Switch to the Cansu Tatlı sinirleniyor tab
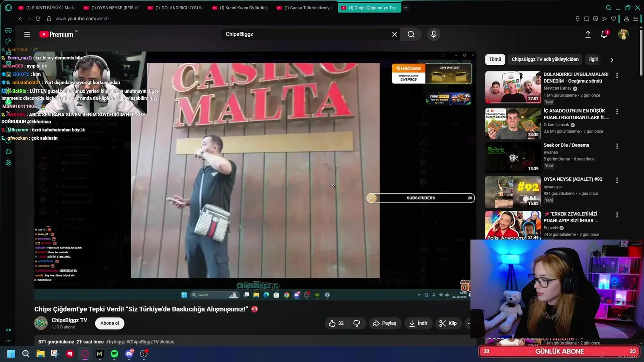This screenshot has width=644, height=362. click(x=304, y=8)
